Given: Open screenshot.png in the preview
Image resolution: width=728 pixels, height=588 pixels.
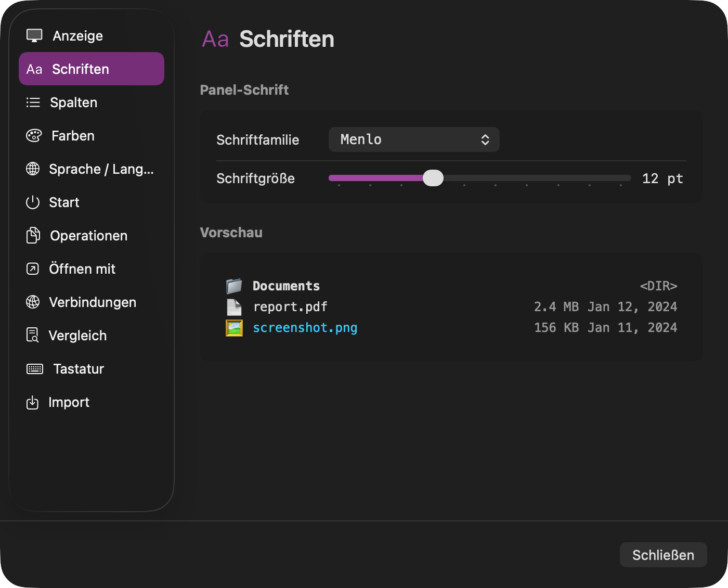Looking at the screenshot, I should 305,327.
